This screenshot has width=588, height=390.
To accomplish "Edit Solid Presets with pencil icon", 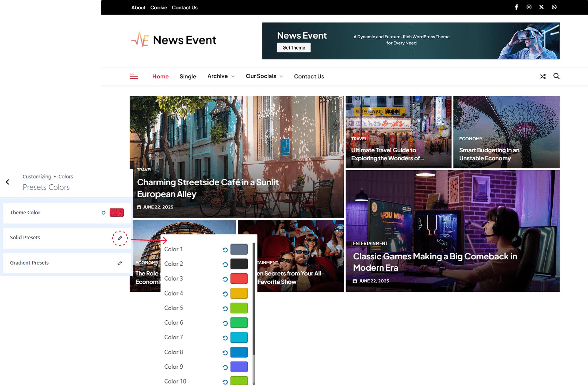I will [120, 238].
